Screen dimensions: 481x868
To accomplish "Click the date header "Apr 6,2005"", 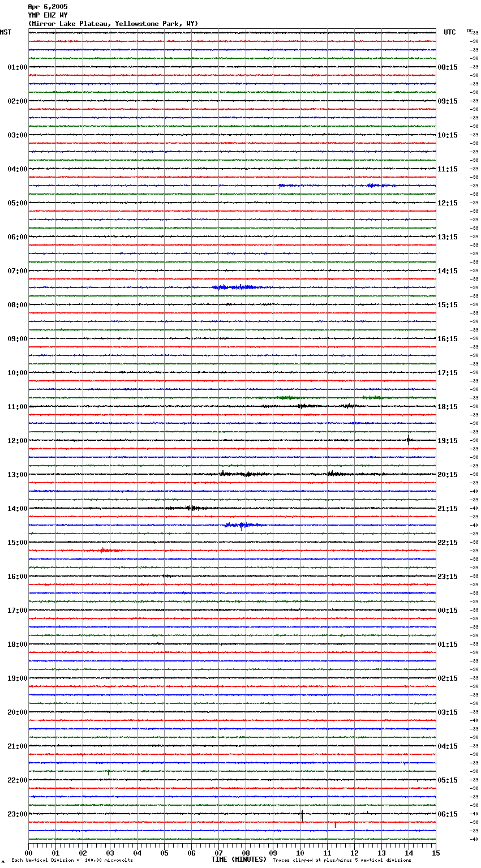I will click(48, 7).
